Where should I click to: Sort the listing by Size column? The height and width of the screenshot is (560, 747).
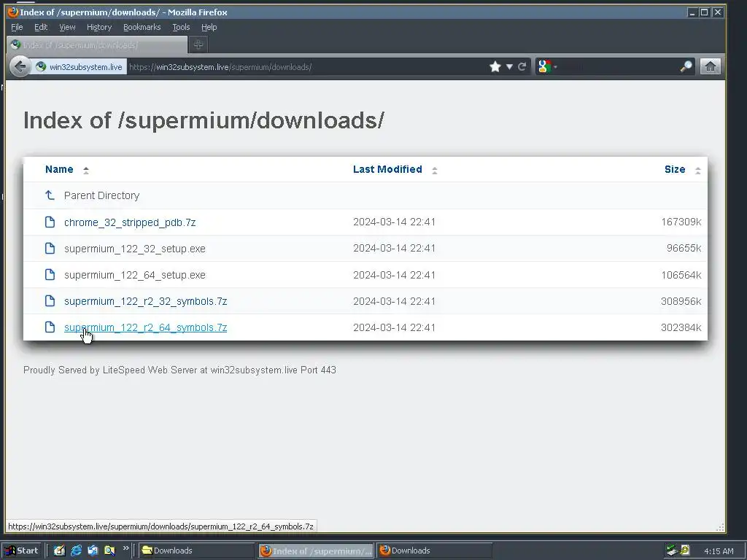click(675, 169)
